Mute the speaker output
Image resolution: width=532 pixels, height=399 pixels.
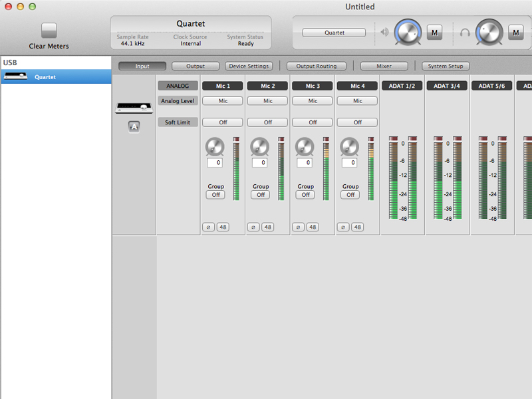pos(434,33)
